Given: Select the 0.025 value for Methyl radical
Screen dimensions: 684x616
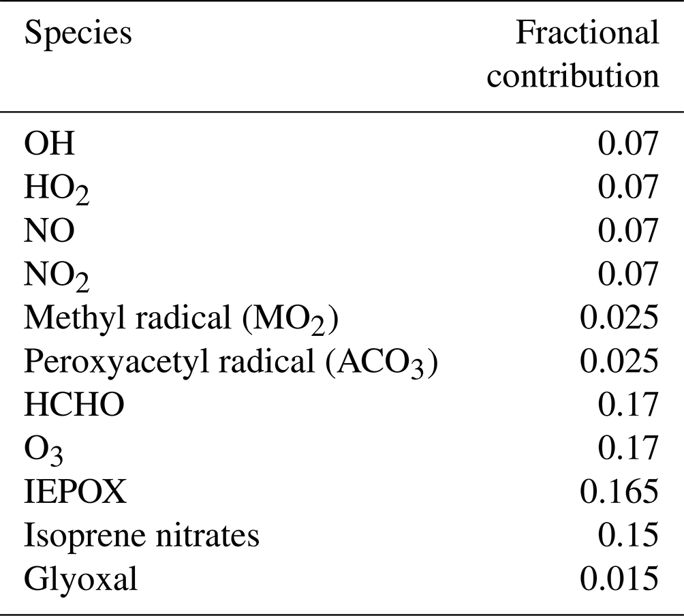Looking at the screenshot, I should tap(619, 318).
